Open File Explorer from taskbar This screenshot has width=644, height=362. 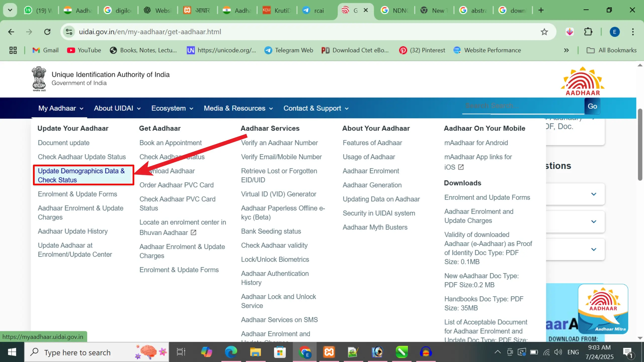click(x=255, y=352)
